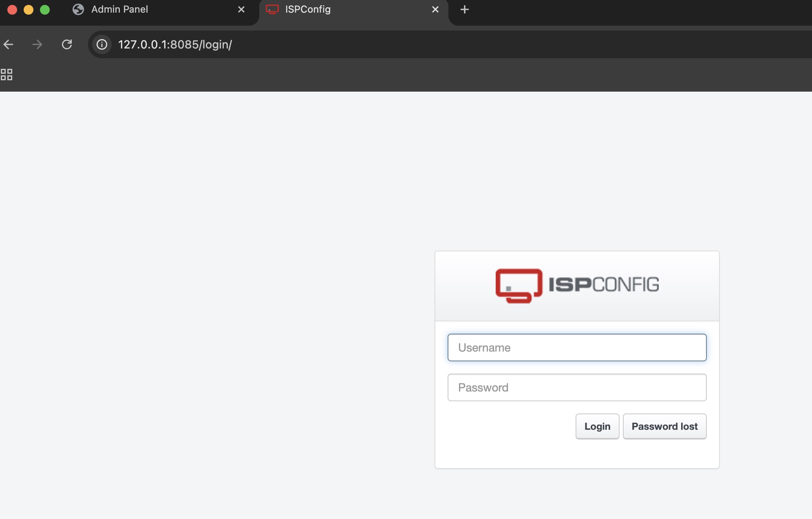Click the browser forward arrow

click(x=37, y=44)
